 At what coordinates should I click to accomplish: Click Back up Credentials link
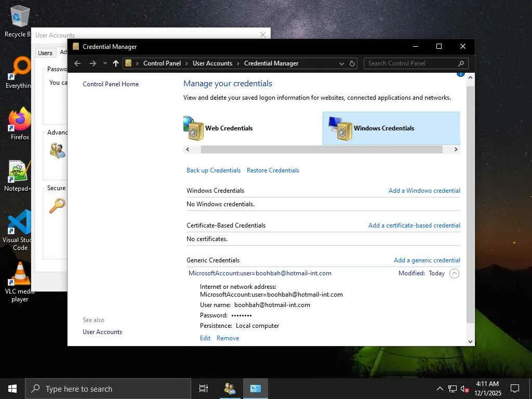pyautogui.click(x=214, y=170)
